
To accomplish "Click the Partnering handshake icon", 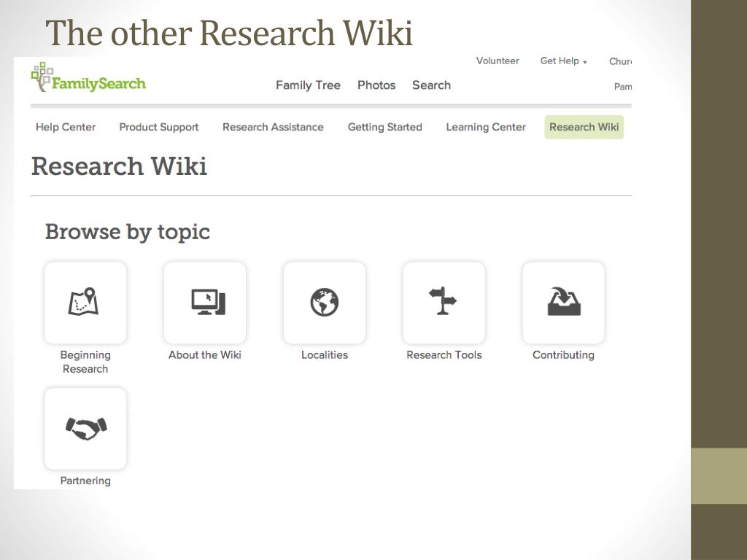I will (x=85, y=429).
